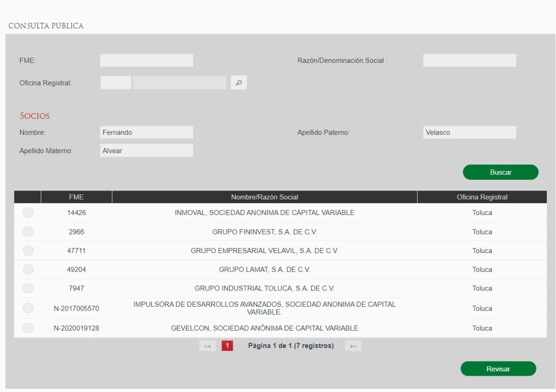Select radio button for INMOVAL row
This screenshot has width=556, height=392.
[x=28, y=213]
